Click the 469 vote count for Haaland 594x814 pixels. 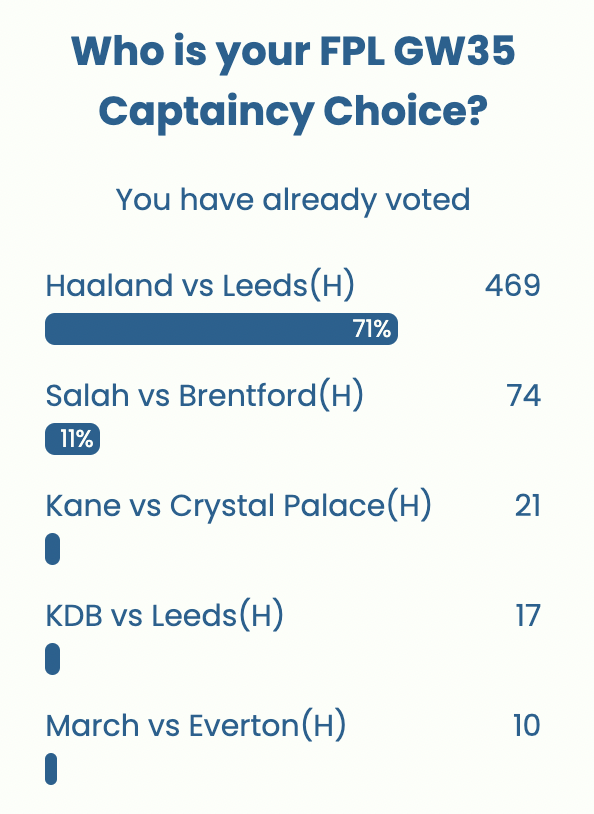click(515, 286)
